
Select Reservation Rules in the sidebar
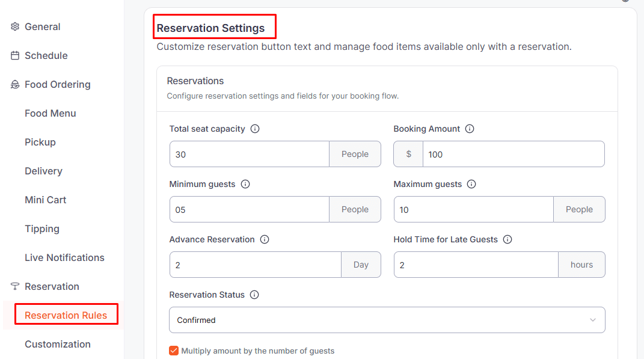[66, 315]
